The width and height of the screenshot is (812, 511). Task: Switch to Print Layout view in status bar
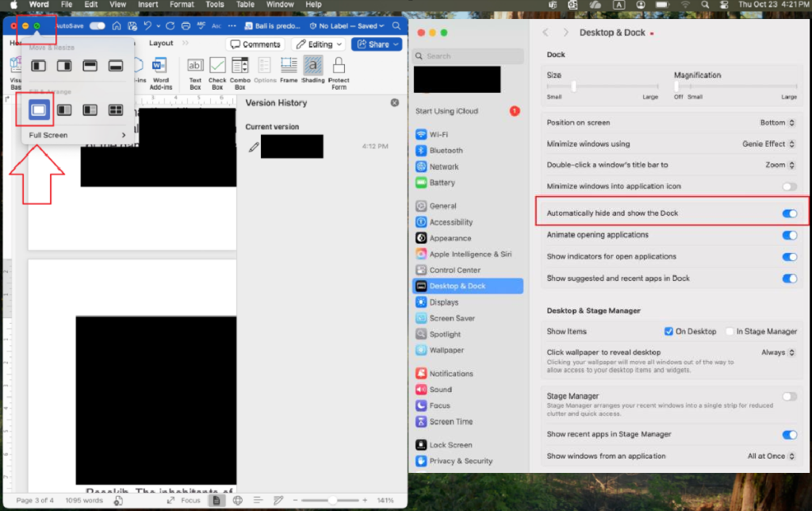tap(216, 500)
